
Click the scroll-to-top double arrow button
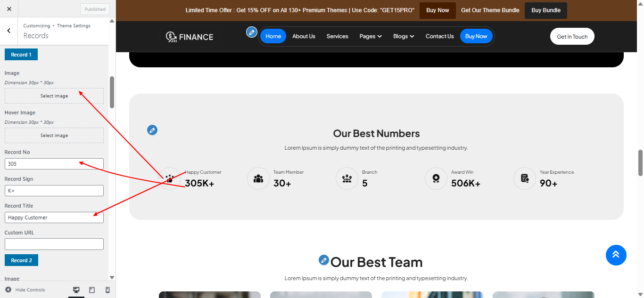tap(616, 255)
